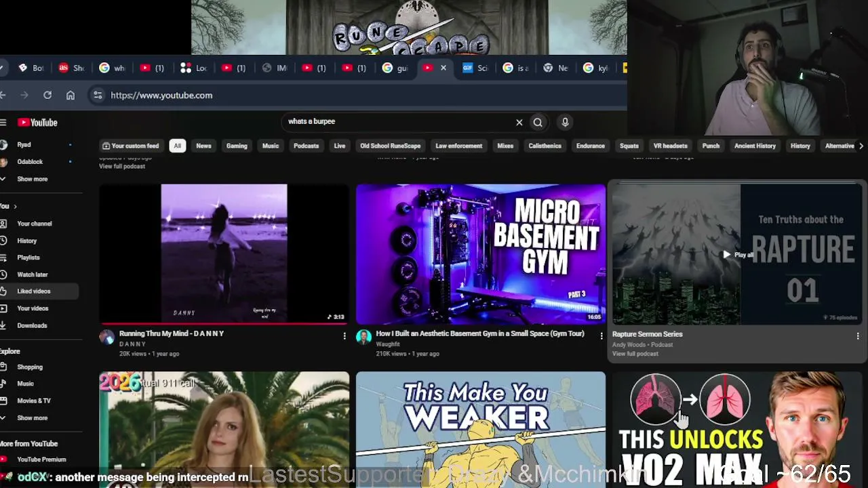Open options menu for Rapture Sermon Series
The height and width of the screenshot is (488, 868).
pos(858,335)
